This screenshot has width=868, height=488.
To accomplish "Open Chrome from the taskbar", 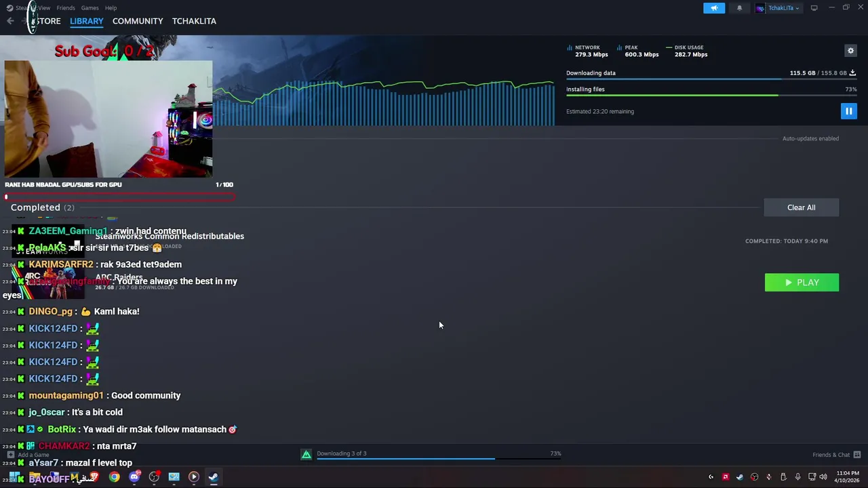I will (x=114, y=477).
